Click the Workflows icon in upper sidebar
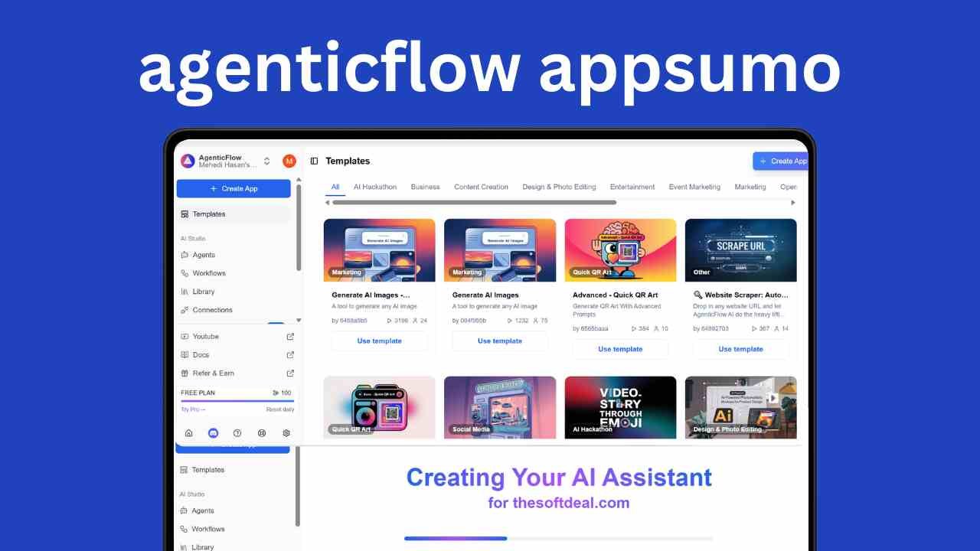The height and width of the screenshot is (551, 980). pos(185,273)
